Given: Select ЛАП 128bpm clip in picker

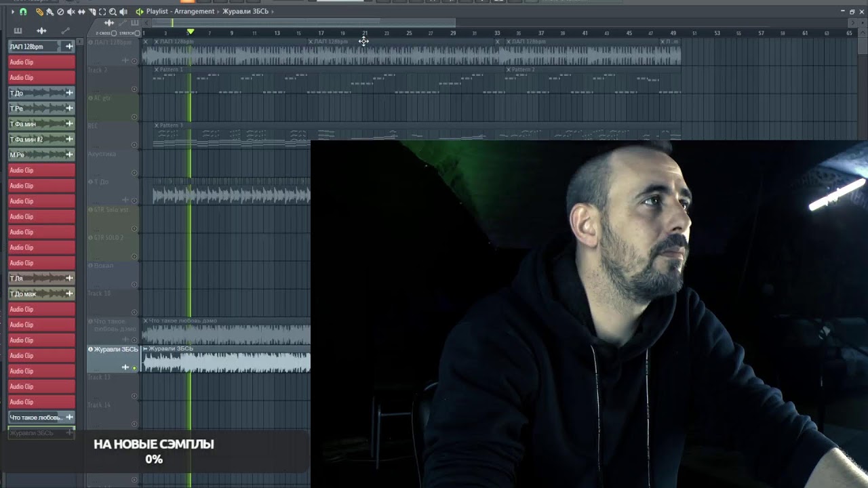Looking at the screenshot, I should pos(41,47).
